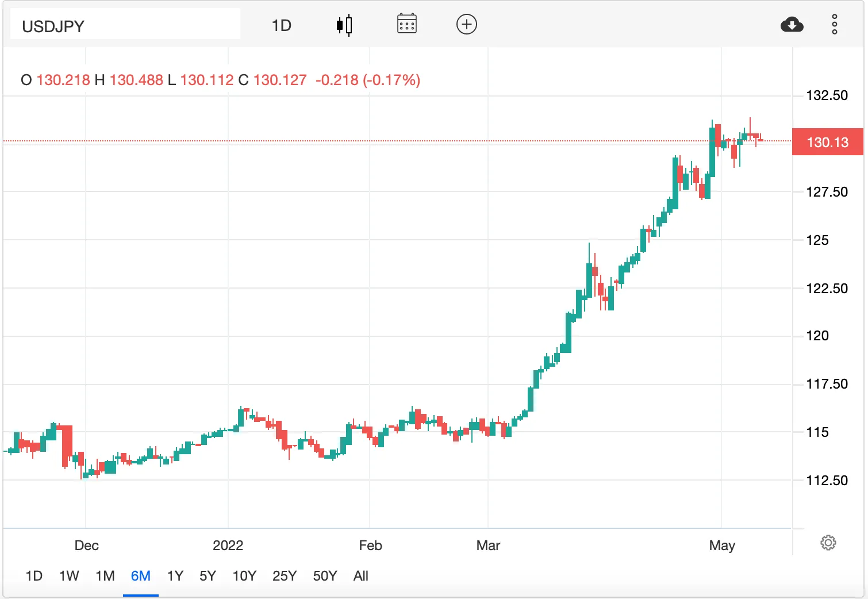Viewport: 868px width, 599px height.
Task: Click the open price value 130.218
Action: click(63, 80)
